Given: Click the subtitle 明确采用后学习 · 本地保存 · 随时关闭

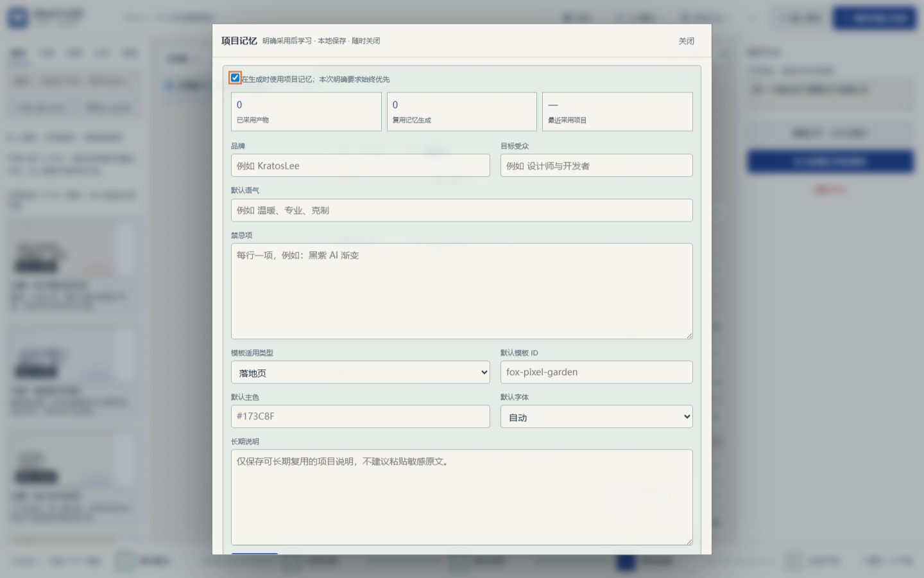Looking at the screenshot, I should pos(321,41).
